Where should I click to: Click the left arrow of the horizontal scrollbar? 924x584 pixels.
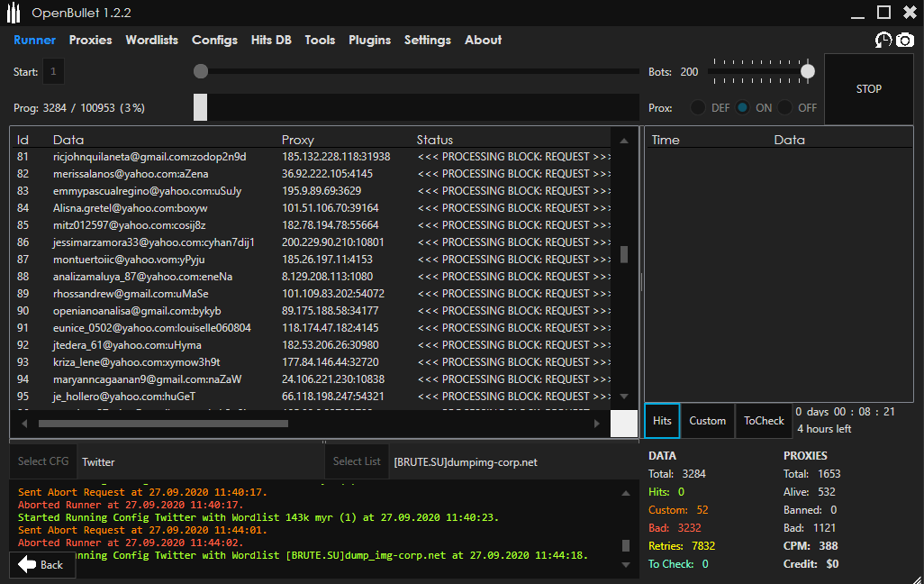coord(24,424)
